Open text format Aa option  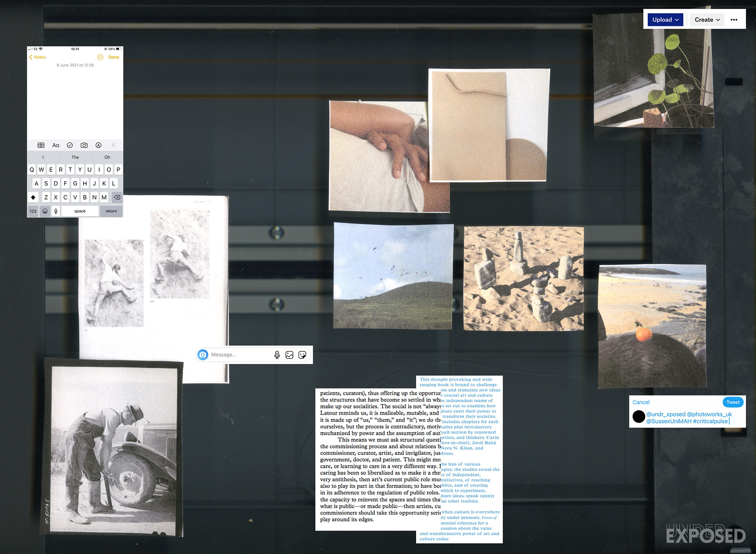(x=56, y=145)
